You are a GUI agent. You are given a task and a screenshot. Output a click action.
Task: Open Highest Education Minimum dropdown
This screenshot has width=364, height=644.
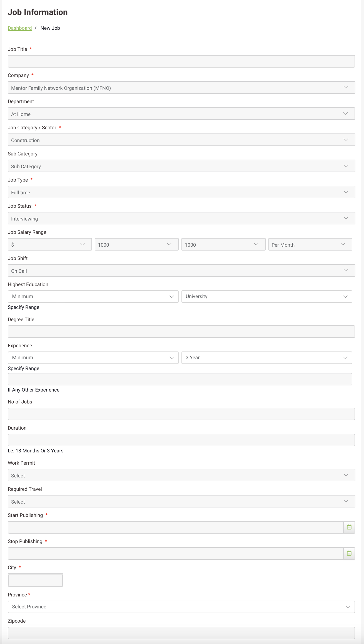pyautogui.click(x=93, y=296)
